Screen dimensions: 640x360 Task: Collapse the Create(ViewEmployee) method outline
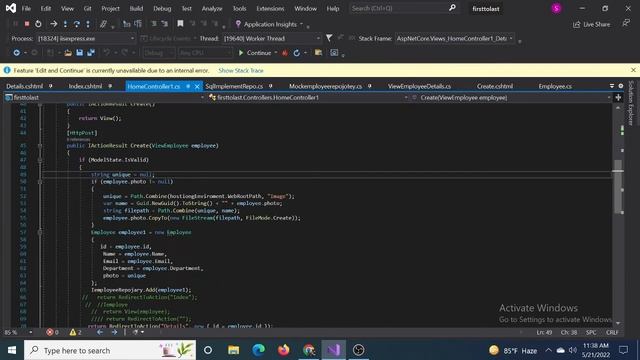click(x=40, y=145)
